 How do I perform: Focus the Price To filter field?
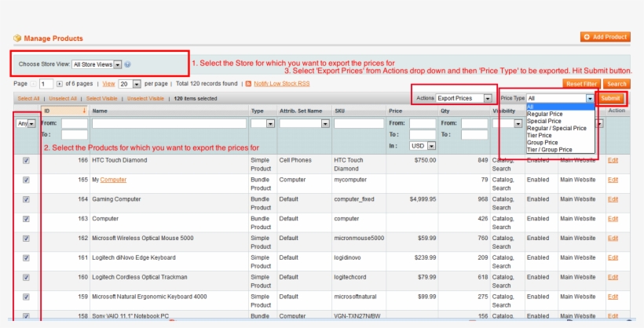coord(423,135)
